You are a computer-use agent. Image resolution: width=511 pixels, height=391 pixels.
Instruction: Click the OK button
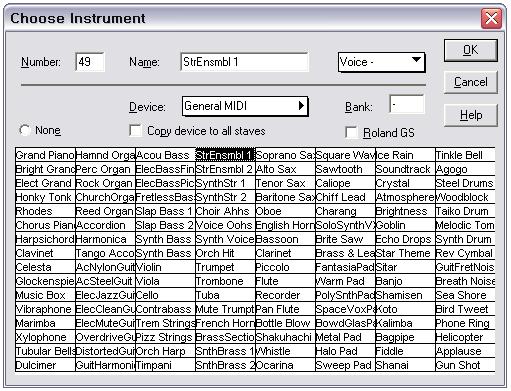pos(470,50)
